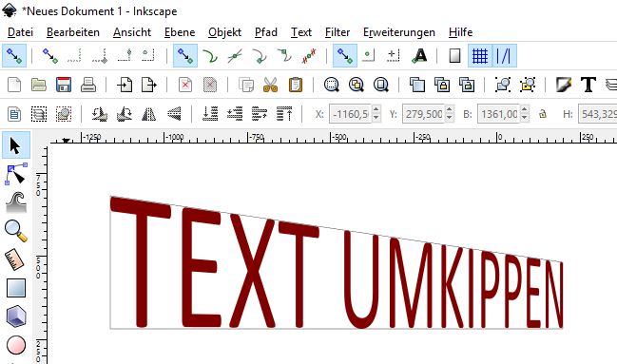Open the Text and Font dialog icon

588,85
